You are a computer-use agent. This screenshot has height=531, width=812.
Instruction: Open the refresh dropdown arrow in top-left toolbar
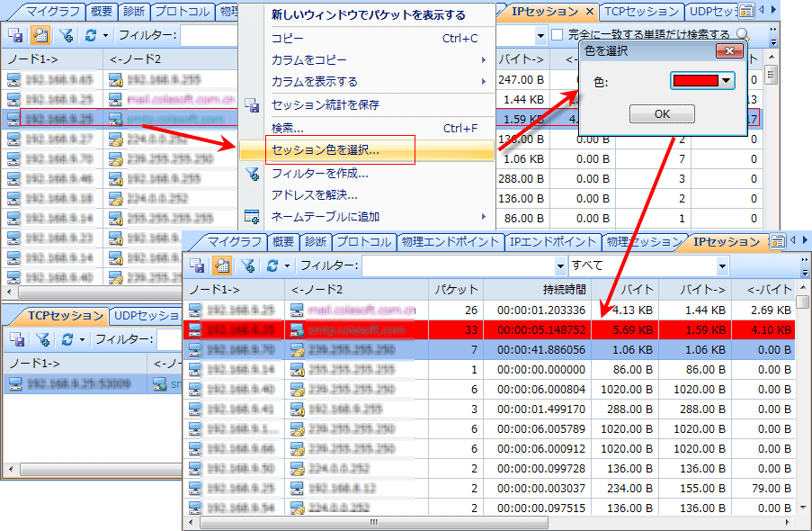106,36
